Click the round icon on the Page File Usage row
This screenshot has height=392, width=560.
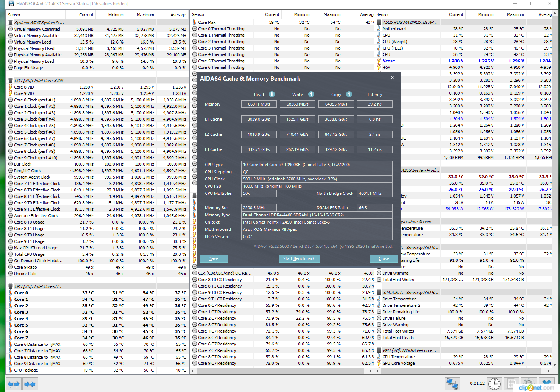tap(11, 68)
